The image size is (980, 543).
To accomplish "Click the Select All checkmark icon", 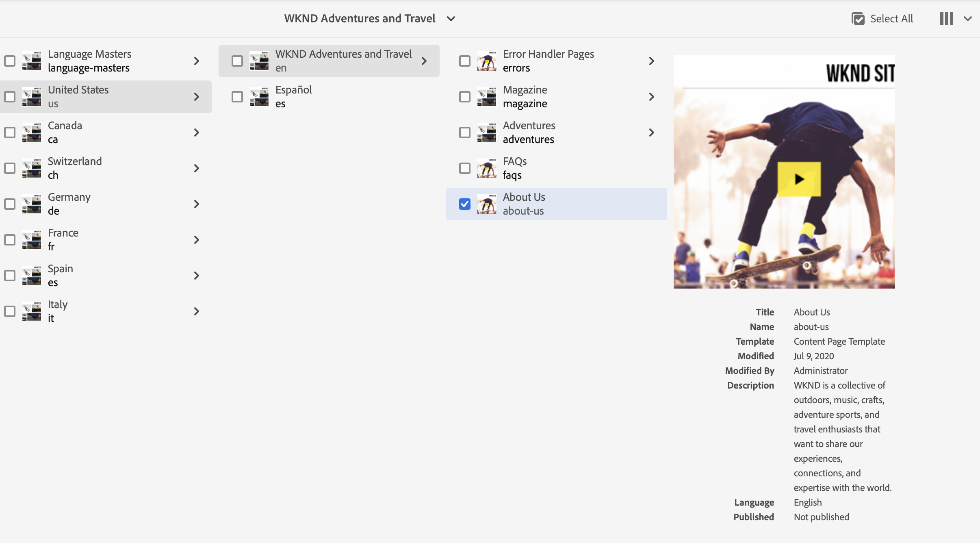I will pos(858,19).
